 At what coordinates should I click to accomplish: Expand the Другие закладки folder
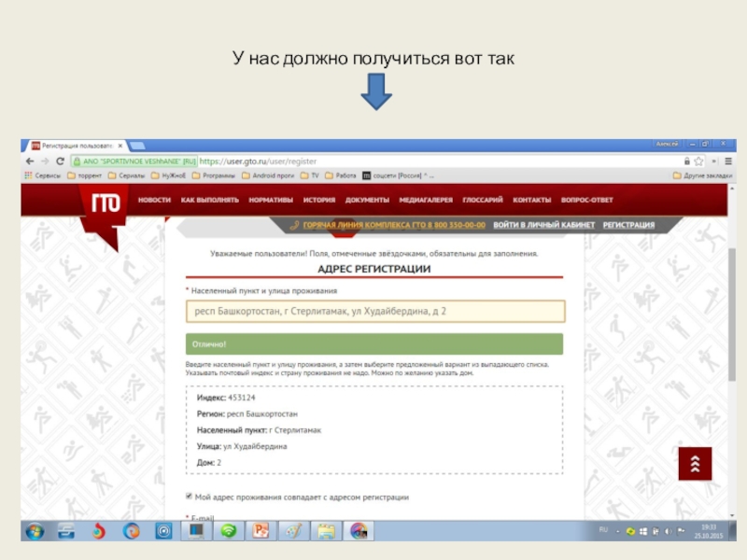[x=703, y=175]
